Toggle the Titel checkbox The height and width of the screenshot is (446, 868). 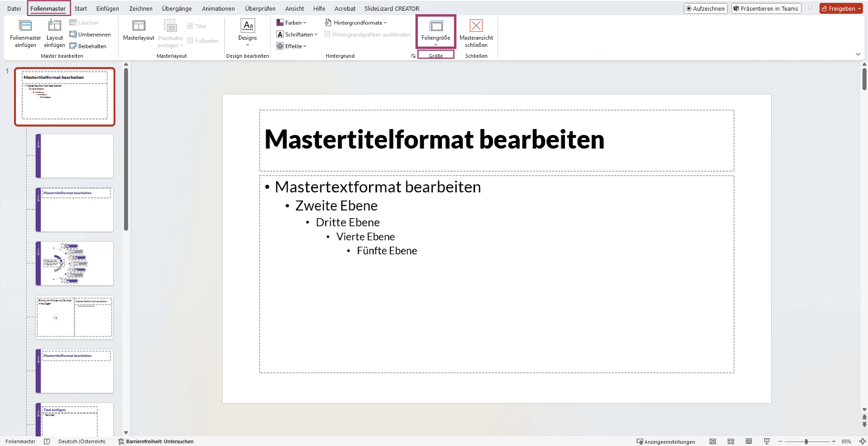[190, 26]
